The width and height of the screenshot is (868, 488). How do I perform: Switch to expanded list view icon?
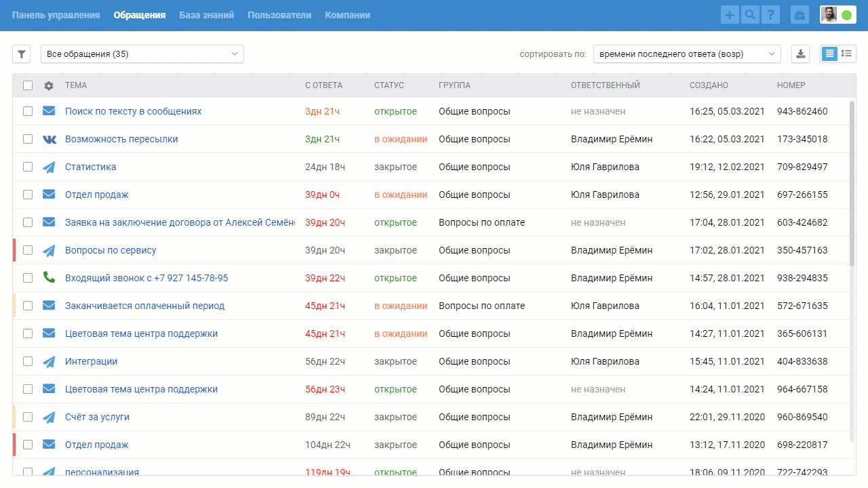coord(846,54)
